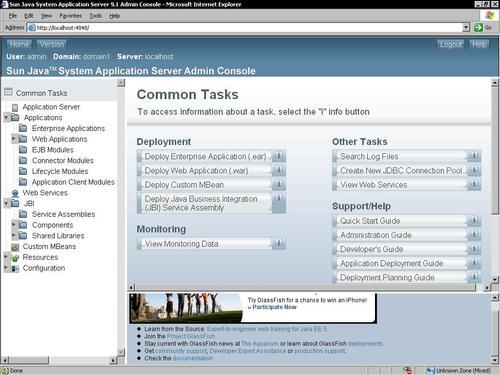The height and width of the screenshot is (375, 500).
Task: Click info icon for View Web Services
Action: point(474,184)
